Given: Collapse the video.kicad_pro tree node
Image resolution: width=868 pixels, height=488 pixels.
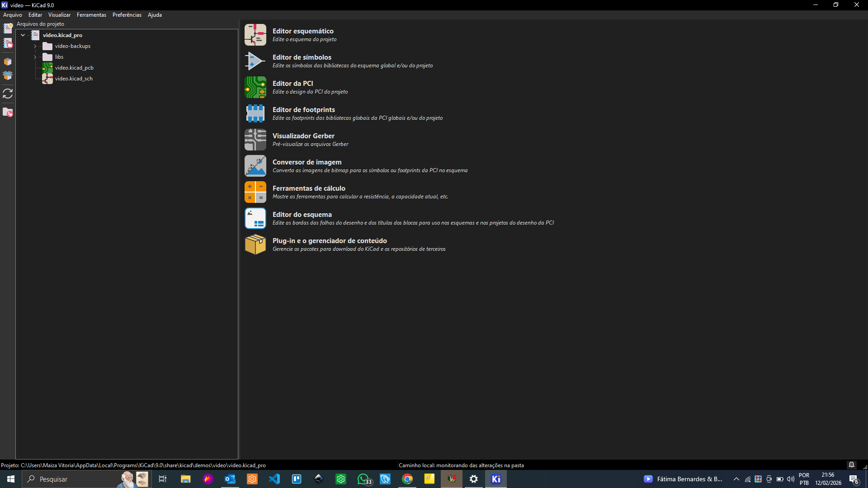Looking at the screenshot, I should (x=23, y=35).
